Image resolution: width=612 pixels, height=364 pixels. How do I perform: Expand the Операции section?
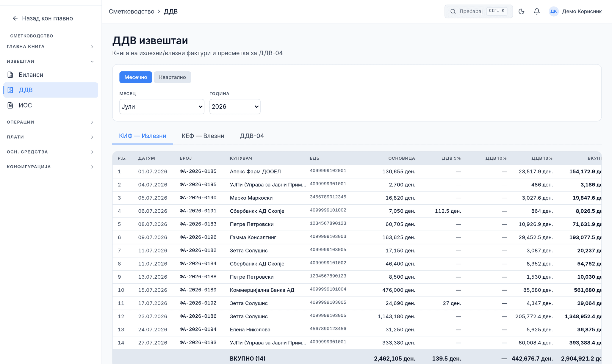(51, 122)
